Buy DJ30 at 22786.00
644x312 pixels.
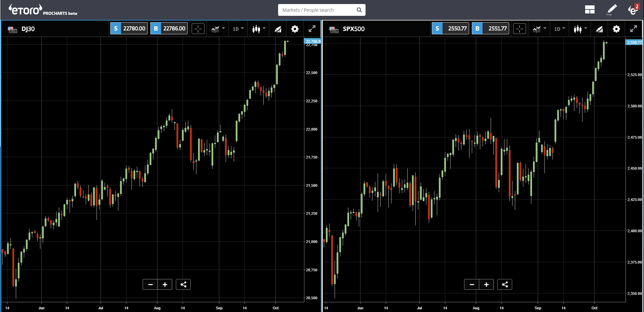point(169,29)
